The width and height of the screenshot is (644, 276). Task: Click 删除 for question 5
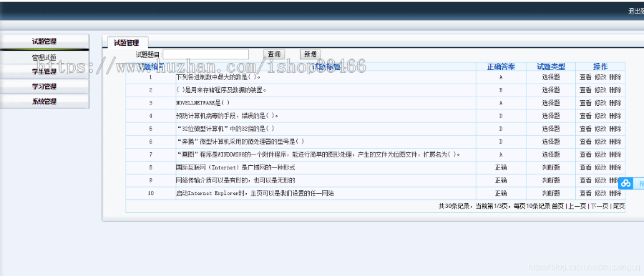(615, 129)
